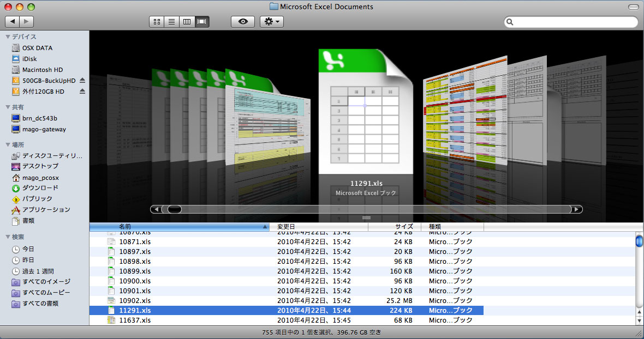Click the Cover Flow pane resize handle

point(366,218)
